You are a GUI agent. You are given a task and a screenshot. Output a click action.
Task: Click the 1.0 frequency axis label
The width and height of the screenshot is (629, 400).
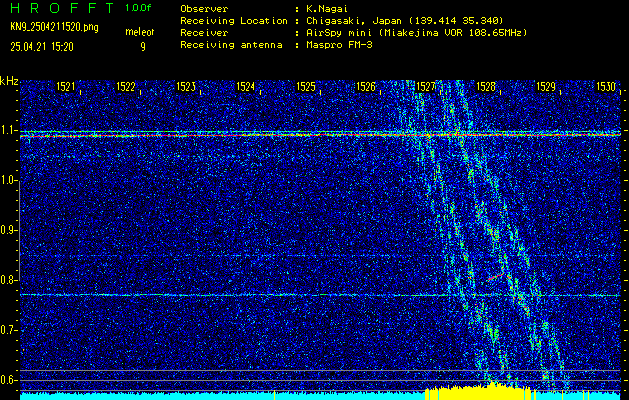pos(7,181)
